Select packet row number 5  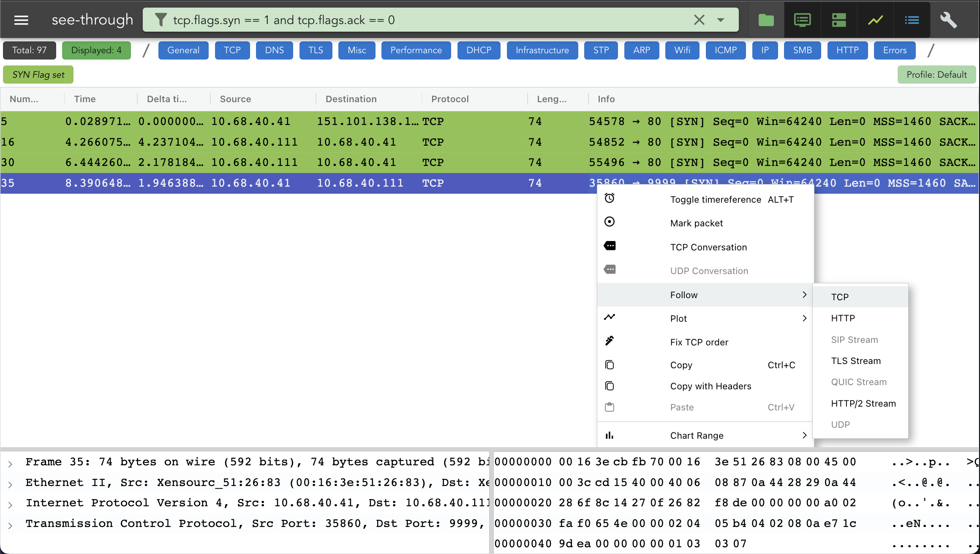(490, 122)
